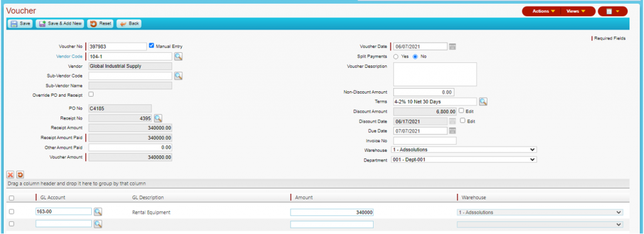Click the Rental Equipment description text
The image size is (644, 234).
tap(151, 213)
